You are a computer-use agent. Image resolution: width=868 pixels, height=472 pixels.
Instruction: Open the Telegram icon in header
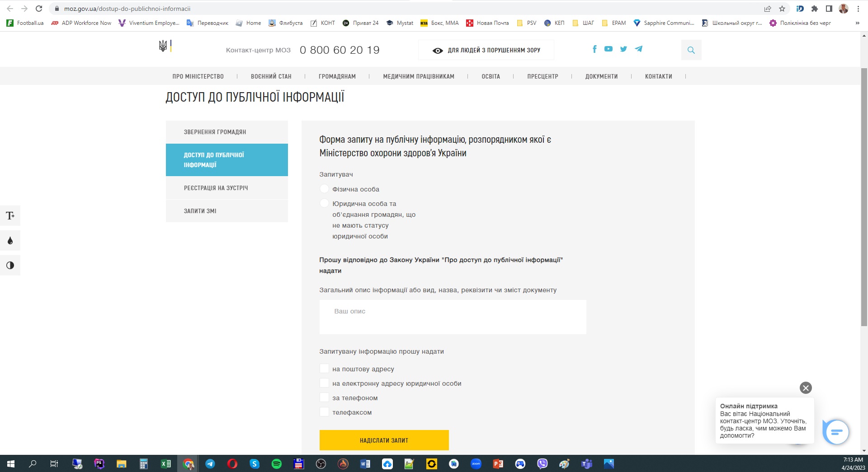(x=638, y=49)
